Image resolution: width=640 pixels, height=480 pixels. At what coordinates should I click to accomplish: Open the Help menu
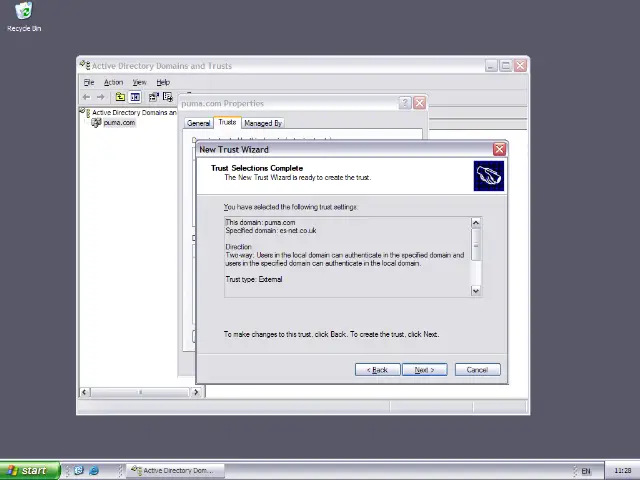(x=163, y=82)
